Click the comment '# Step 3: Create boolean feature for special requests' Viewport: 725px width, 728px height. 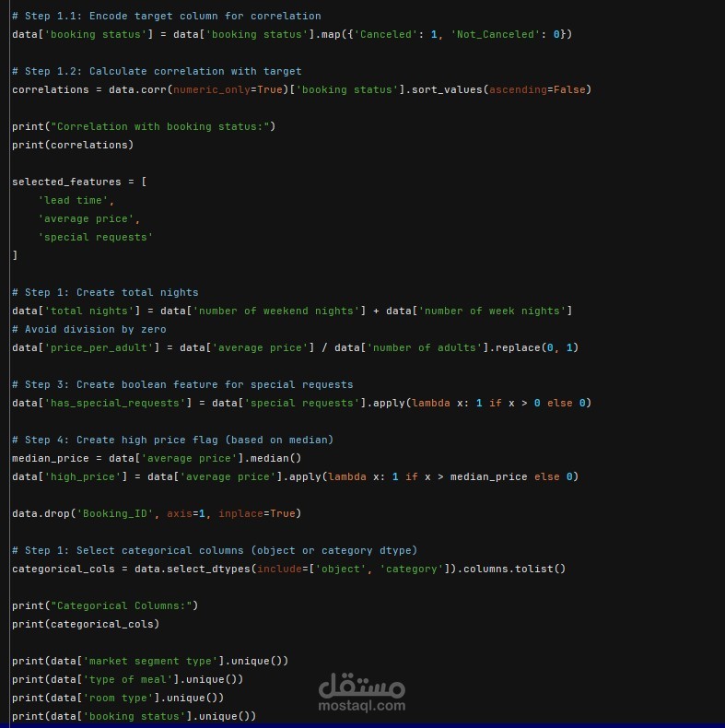[x=182, y=385]
